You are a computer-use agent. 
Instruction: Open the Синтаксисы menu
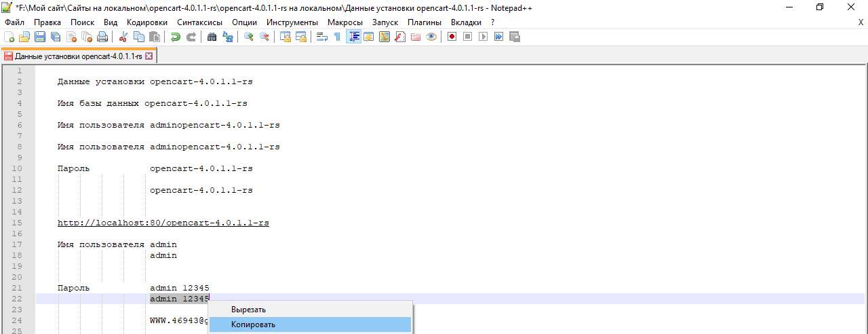[x=199, y=22]
